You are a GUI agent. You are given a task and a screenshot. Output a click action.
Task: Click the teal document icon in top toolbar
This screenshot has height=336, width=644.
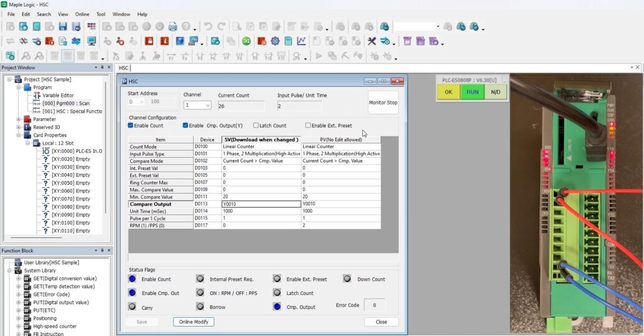coord(36,26)
